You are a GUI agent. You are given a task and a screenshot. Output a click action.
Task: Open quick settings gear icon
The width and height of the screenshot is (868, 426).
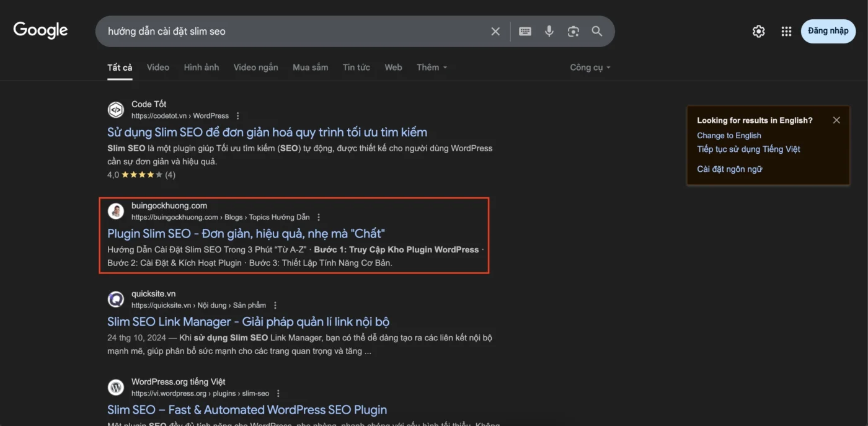click(x=759, y=32)
